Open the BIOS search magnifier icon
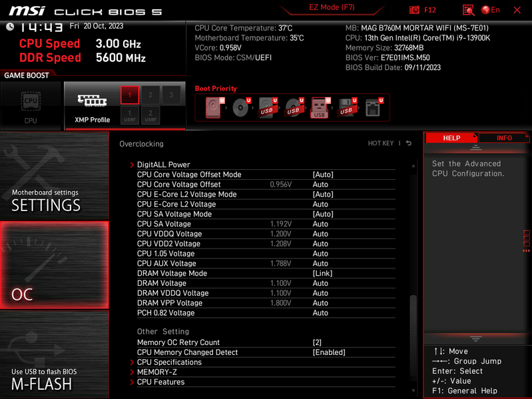532x399 pixels. tap(468, 10)
